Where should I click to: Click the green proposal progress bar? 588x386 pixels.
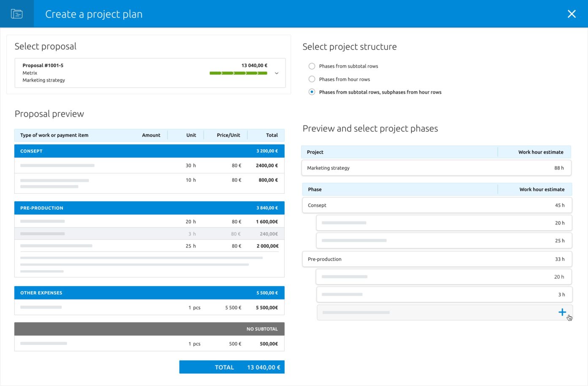pyautogui.click(x=238, y=73)
